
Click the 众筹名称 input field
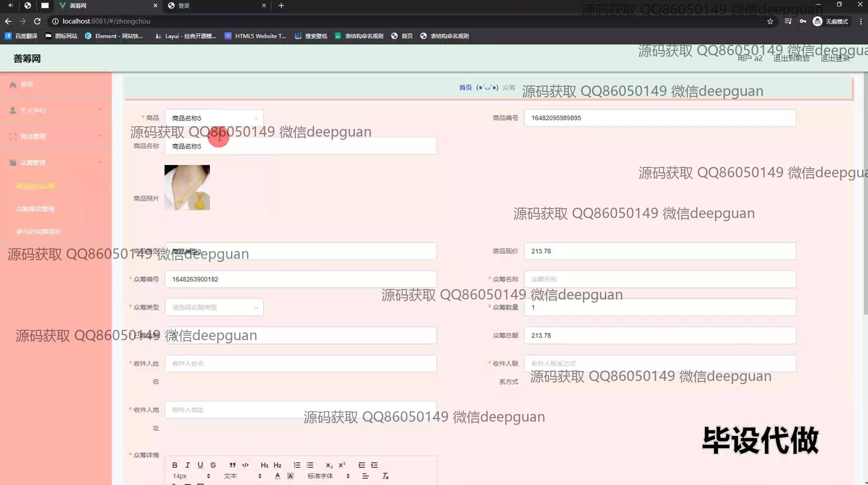pyautogui.click(x=660, y=279)
